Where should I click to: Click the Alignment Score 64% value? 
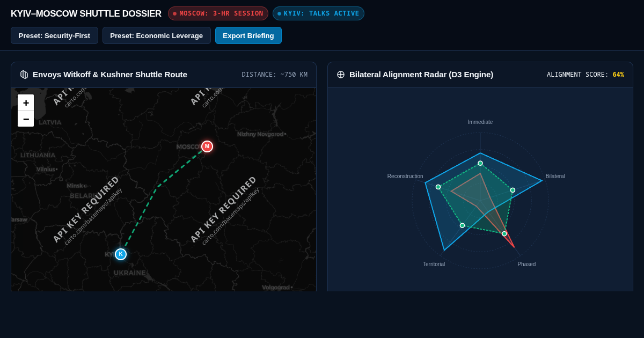point(618,75)
